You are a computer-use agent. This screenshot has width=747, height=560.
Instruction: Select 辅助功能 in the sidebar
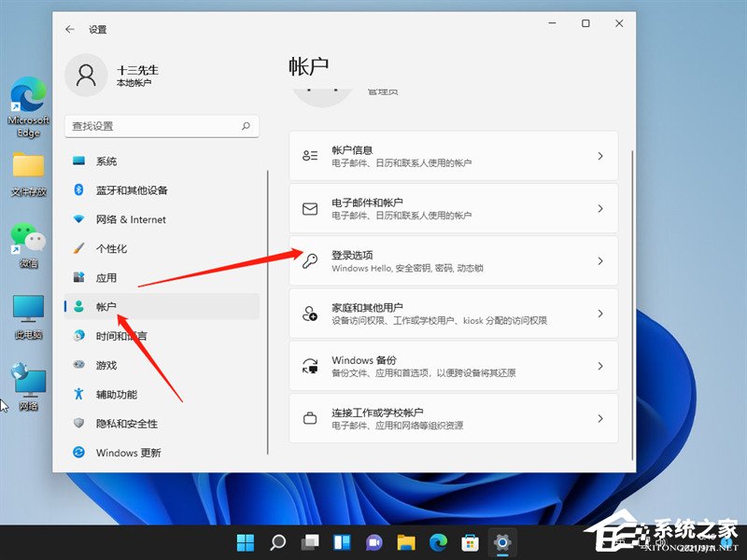[112, 394]
